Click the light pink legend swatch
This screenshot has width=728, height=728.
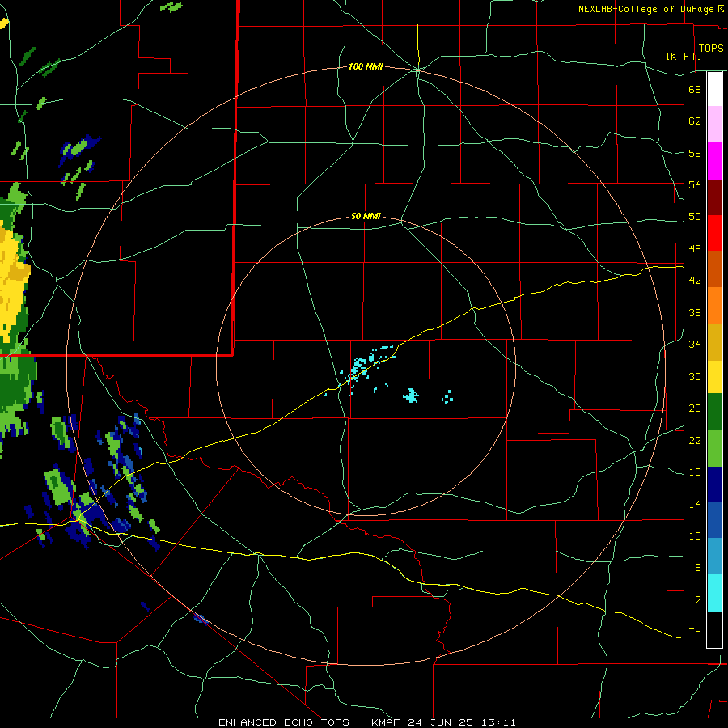(x=714, y=124)
